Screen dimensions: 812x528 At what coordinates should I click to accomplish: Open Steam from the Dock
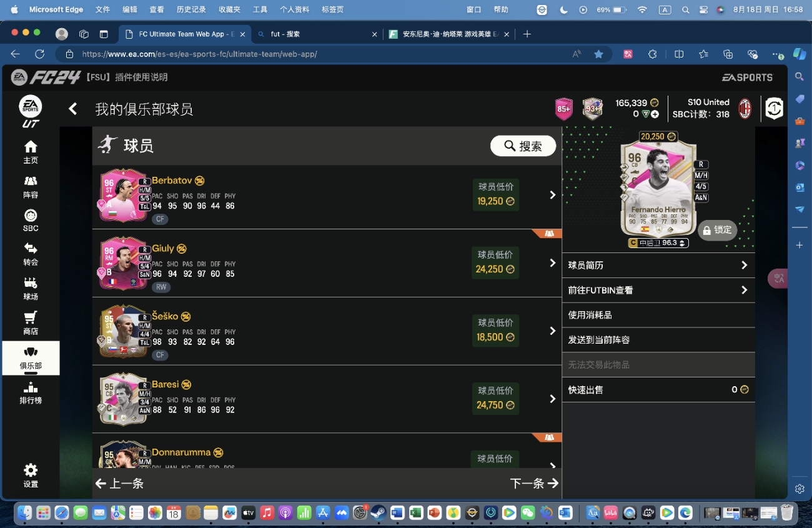(378, 513)
